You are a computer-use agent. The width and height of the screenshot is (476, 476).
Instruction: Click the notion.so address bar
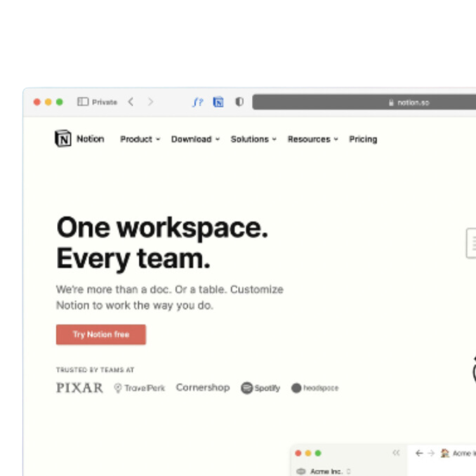click(364, 102)
